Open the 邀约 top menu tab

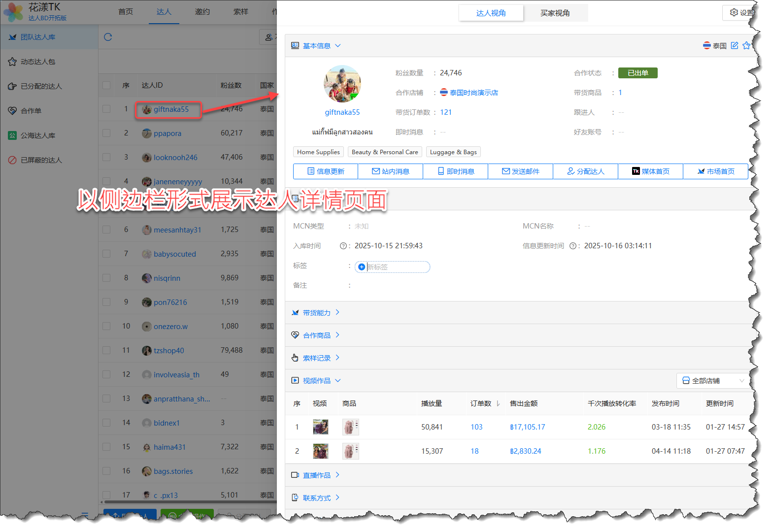tap(202, 12)
